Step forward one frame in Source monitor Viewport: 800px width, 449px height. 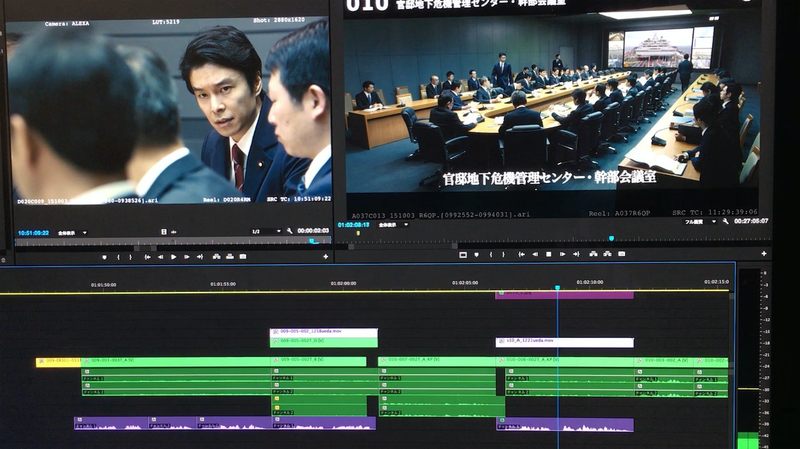(x=187, y=257)
